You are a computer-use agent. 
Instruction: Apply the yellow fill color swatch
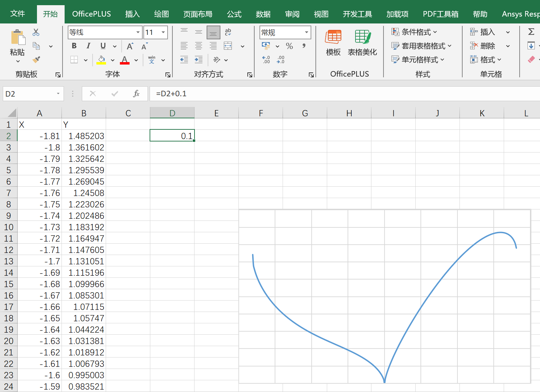(x=101, y=60)
